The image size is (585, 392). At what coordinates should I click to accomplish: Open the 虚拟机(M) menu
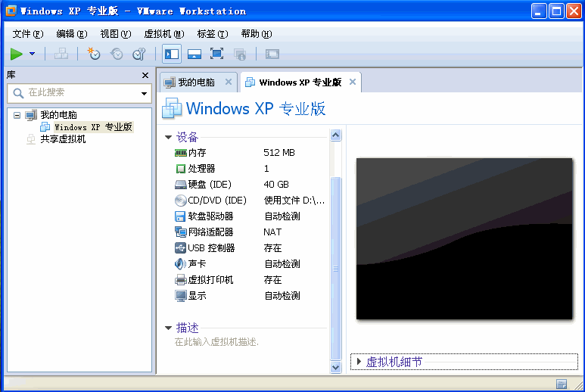click(x=164, y=34)
